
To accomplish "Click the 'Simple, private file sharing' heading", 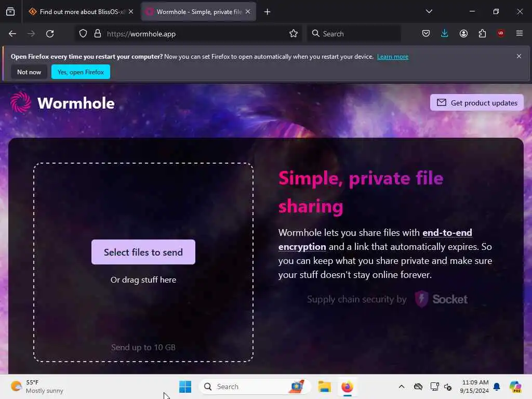I will [361, 192].
